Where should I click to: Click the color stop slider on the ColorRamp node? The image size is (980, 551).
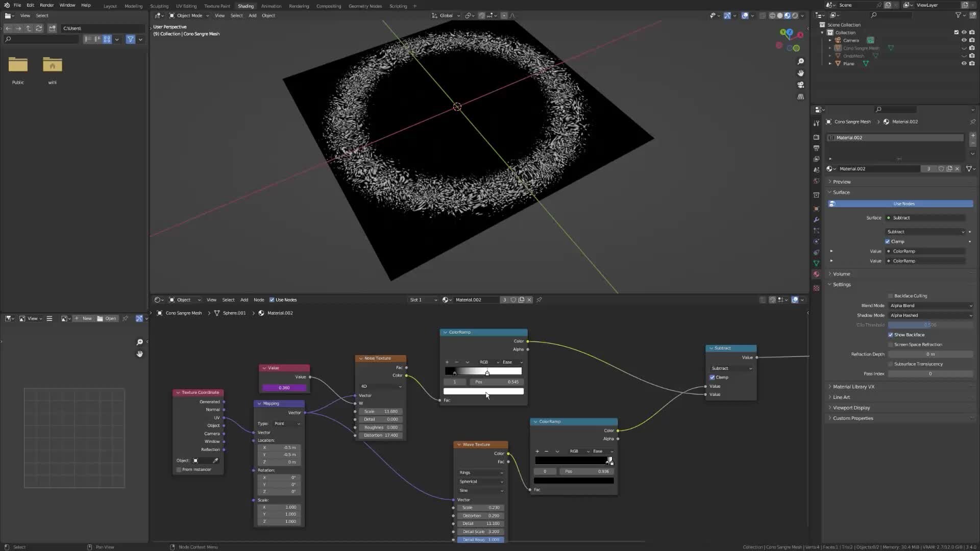(486, 372)
